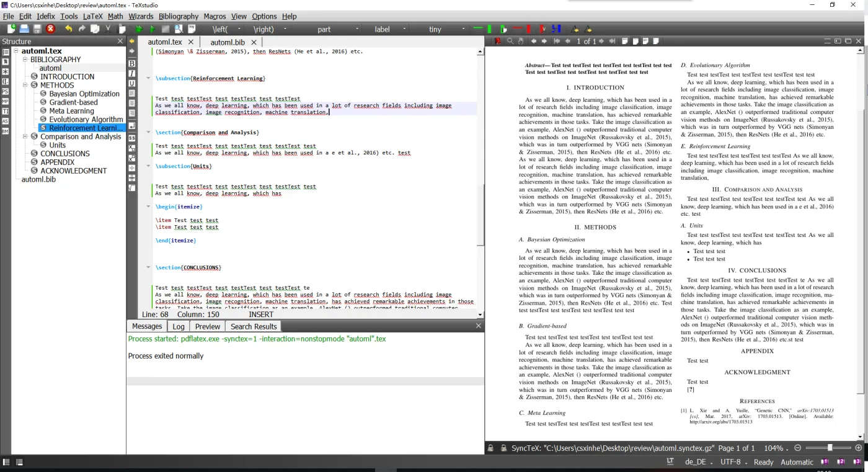This screenshot has width=868, height=472.
Task: Click the zoom-out minus icon in the PDF viewer
Action: pos(797,448)
